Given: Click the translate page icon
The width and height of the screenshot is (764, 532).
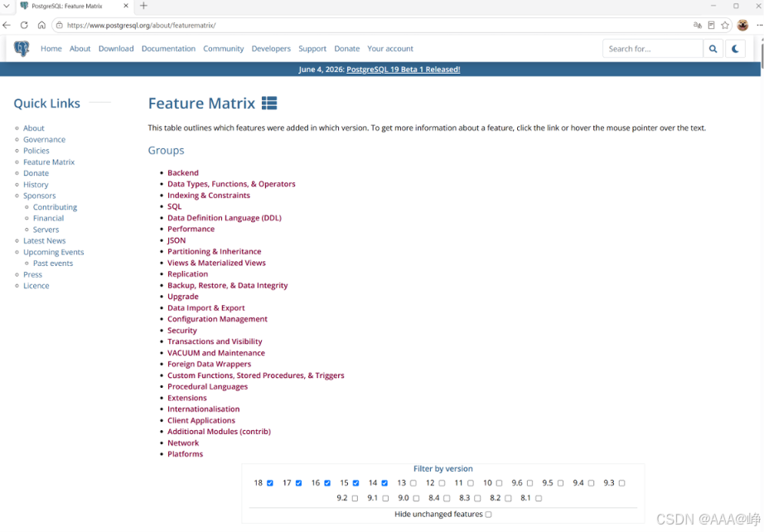Looking at the screenshot, I should coord(698,26).
